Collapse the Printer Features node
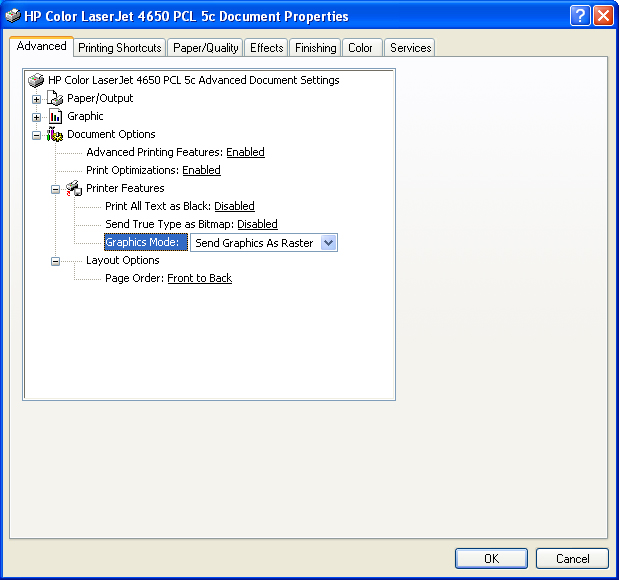This screenshot has height=580, width=619. (x=55, y=190)
